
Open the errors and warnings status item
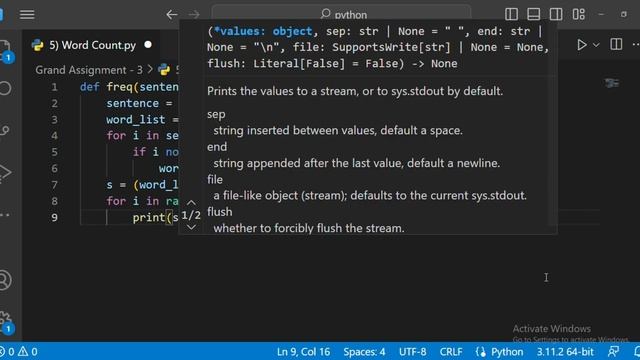[x=19, y=351]
